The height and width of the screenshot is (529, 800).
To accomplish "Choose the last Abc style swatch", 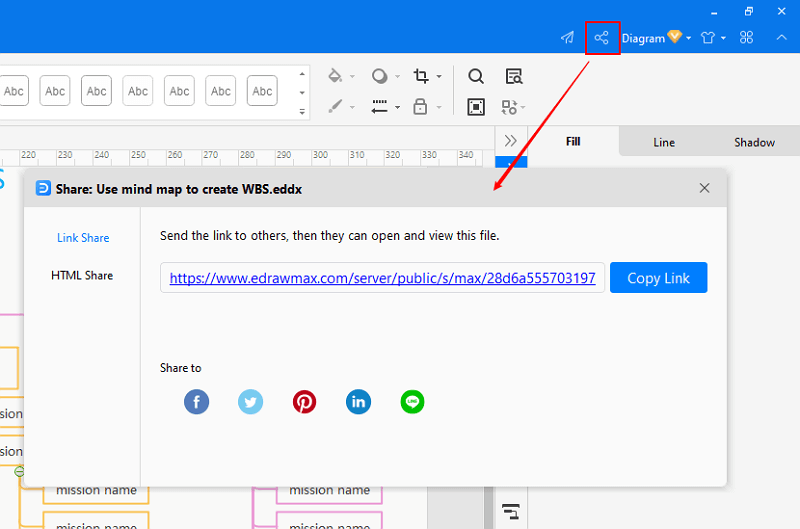I will click(262, 91).
